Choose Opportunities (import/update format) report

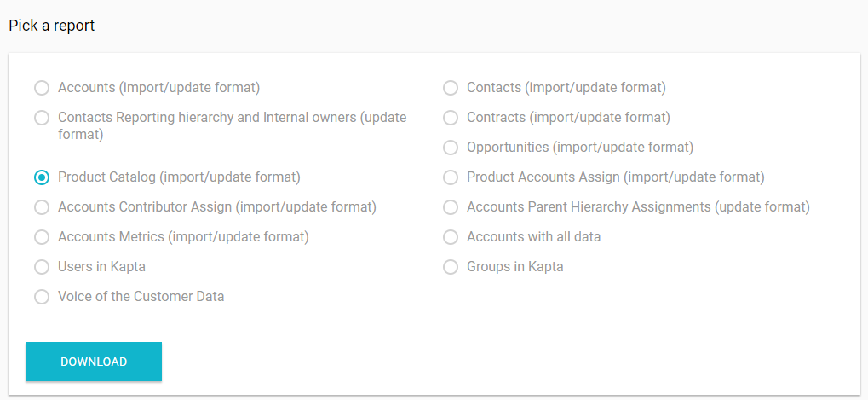click(x=451, y=148)
